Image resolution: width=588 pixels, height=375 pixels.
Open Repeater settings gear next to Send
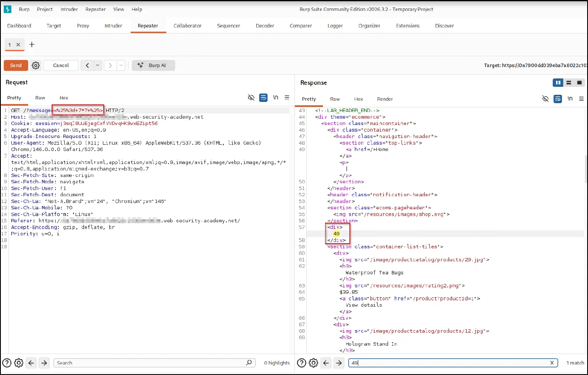click(36, 65)
